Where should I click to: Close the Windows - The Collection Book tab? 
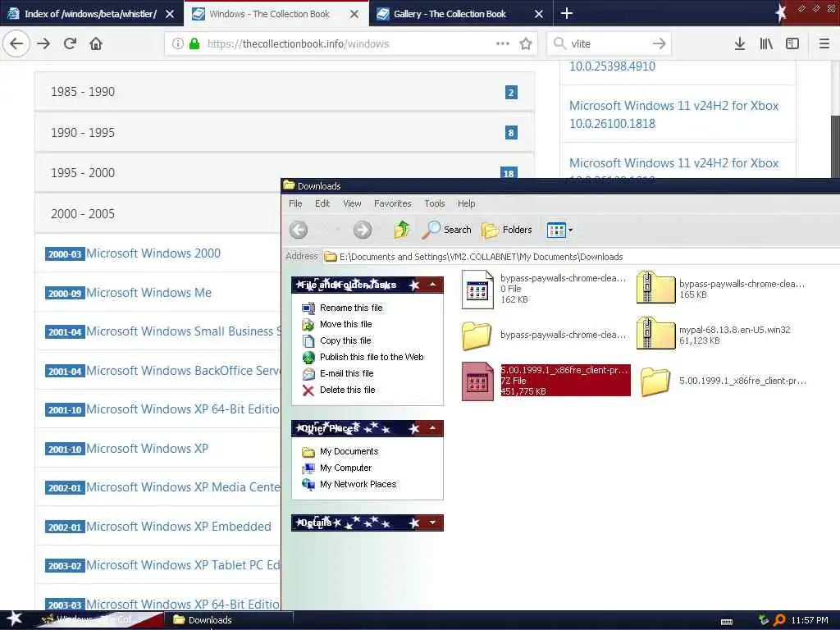tap(354, 14)
